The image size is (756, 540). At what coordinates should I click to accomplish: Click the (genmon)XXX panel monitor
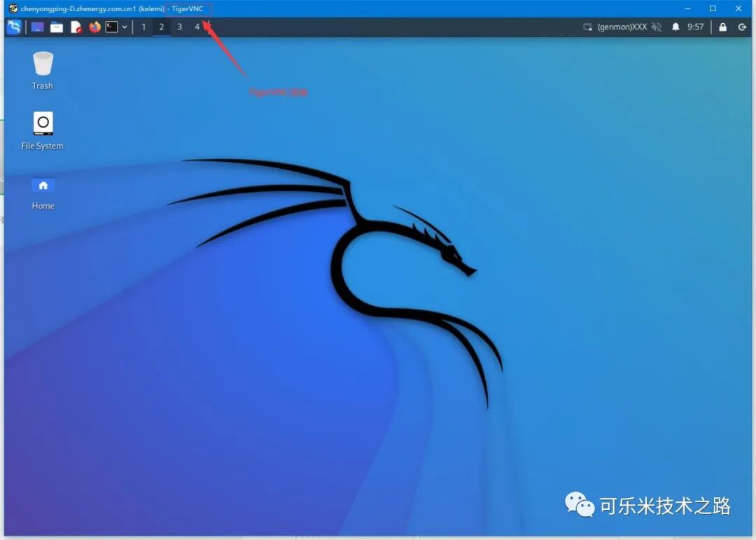point(622,27)
